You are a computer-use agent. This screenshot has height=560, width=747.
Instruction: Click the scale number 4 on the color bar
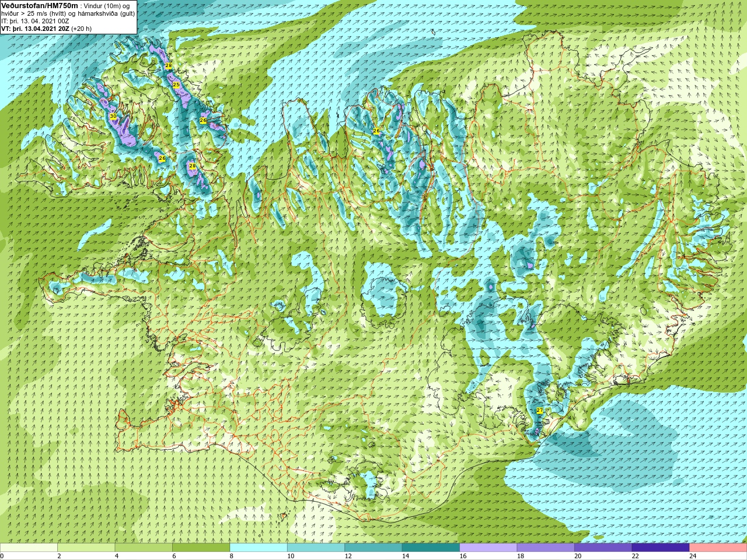[x=117, y=556]
